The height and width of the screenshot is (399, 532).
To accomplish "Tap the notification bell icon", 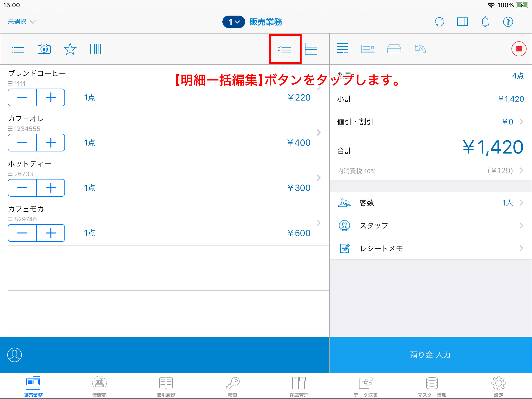I will [x=485, y=22].
